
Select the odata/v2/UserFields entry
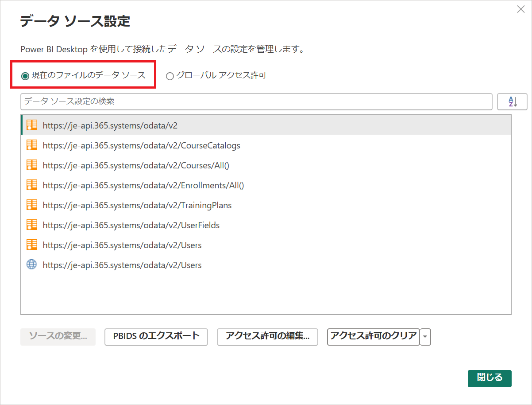coord(266,225)
